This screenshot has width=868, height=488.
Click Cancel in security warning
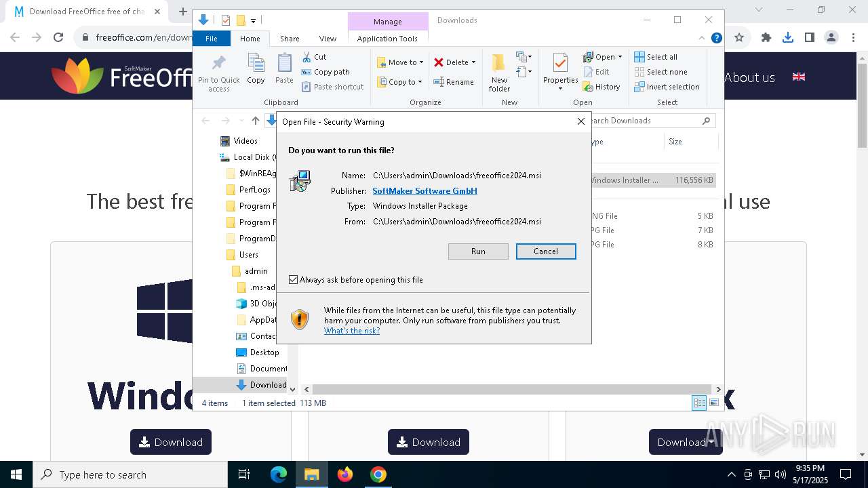coord(546,251)
